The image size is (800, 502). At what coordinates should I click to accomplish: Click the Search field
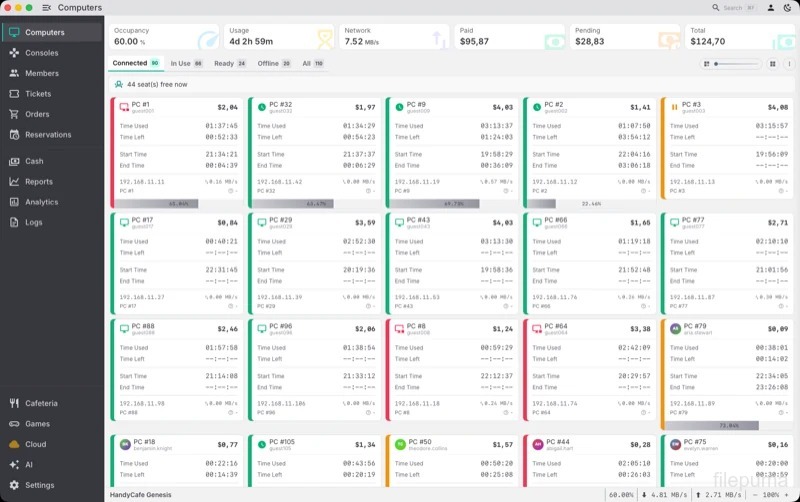734,8
